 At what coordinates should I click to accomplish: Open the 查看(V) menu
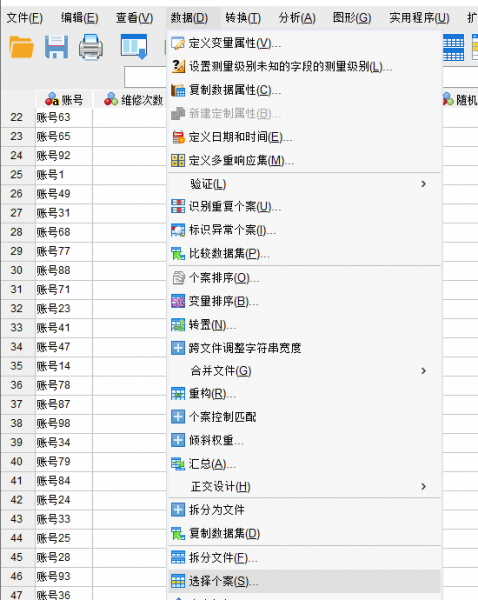pos(134,18)
